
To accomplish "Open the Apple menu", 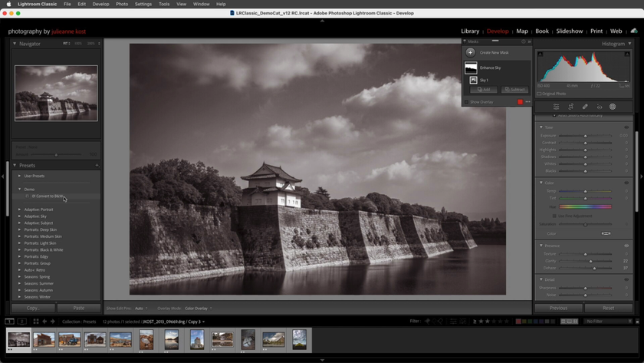I will pyautogui.click(x=8, y=4).
